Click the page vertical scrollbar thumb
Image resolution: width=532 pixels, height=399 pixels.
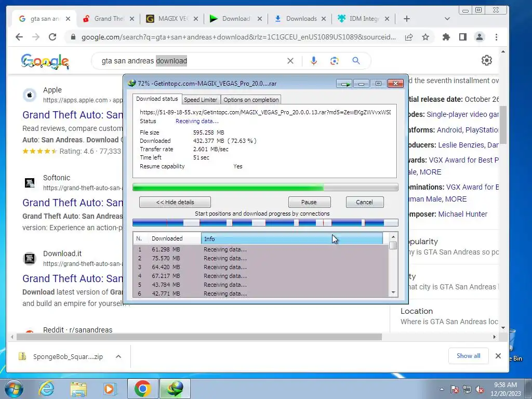pyautogui.click(x=503, y=125)
